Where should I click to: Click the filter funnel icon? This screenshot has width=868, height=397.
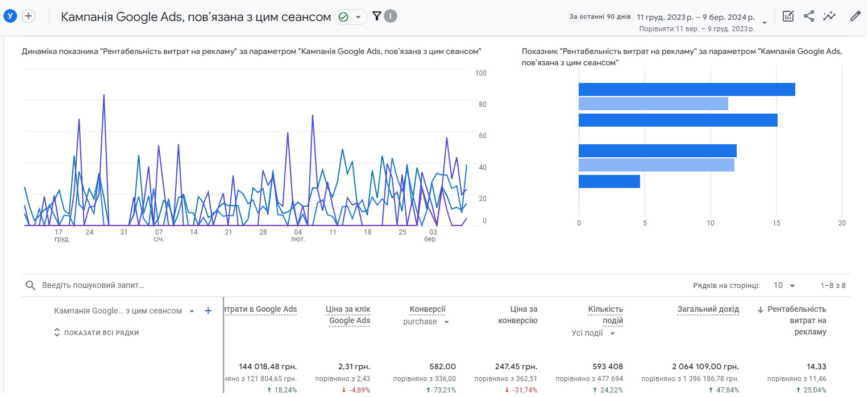[376, 16]
